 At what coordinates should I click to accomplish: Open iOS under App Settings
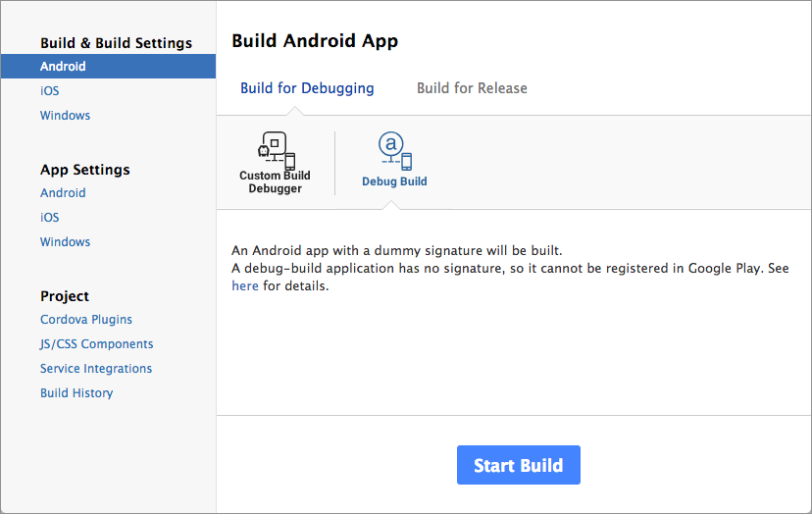click(x=50, y=217)
